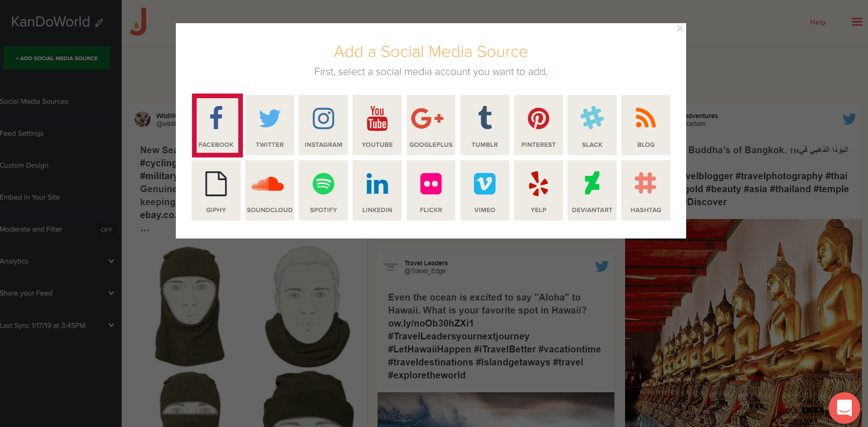Viewport: 868px width, 427px height.
Task: Click the Wildlife post avatar
Action: (143, 119)
